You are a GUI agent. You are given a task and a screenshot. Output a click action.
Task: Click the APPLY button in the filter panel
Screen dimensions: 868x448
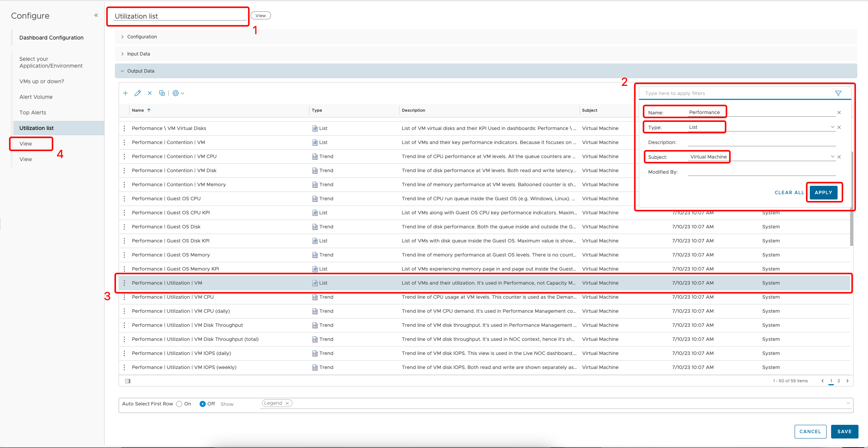click(x=824, y=192)
